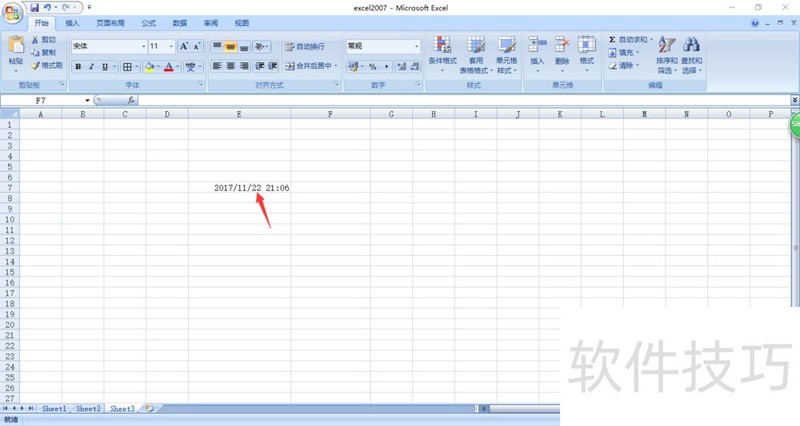Toggle middle vertical alignment (highlighted)

[231, 46]
